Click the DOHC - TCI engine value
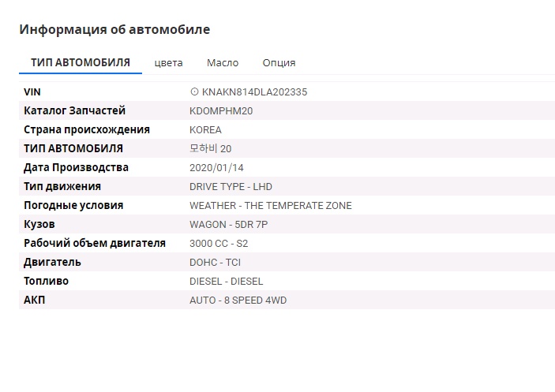This screenshot has height=392, width=555. pos(216,263)
